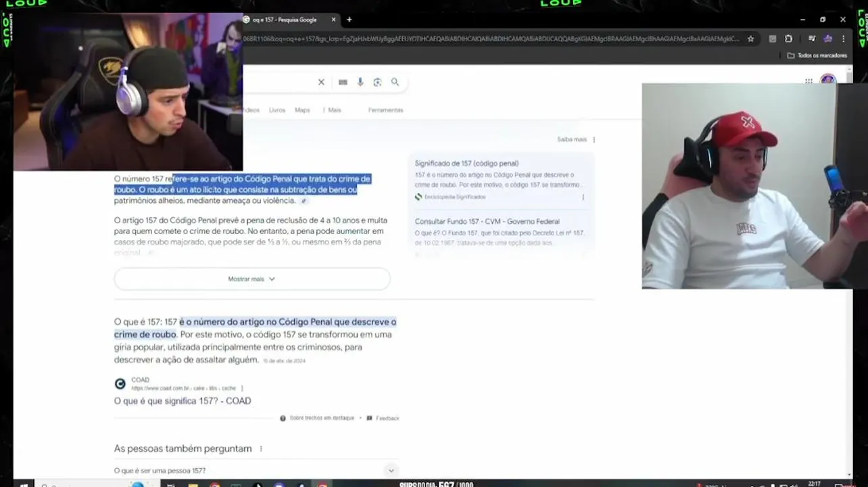Click the Chrome address bar URL
This screenshot has height=487, width=868.
click(492, 39)
